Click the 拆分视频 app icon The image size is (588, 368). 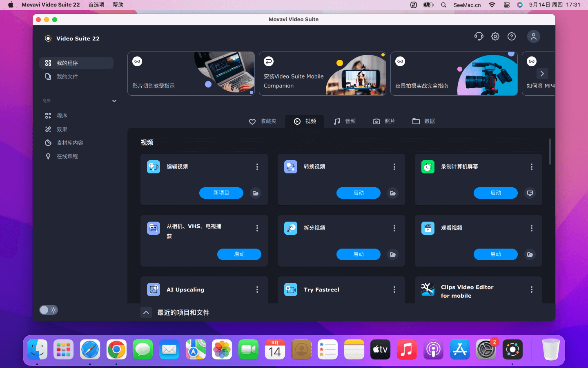tap(291, 228)
